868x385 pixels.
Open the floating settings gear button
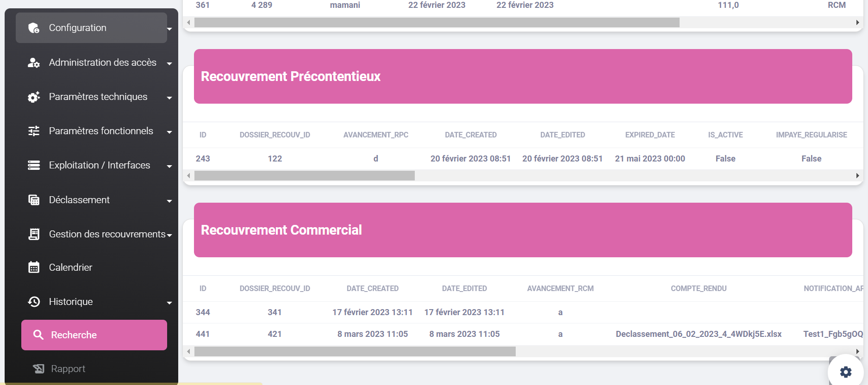(845, 372)
